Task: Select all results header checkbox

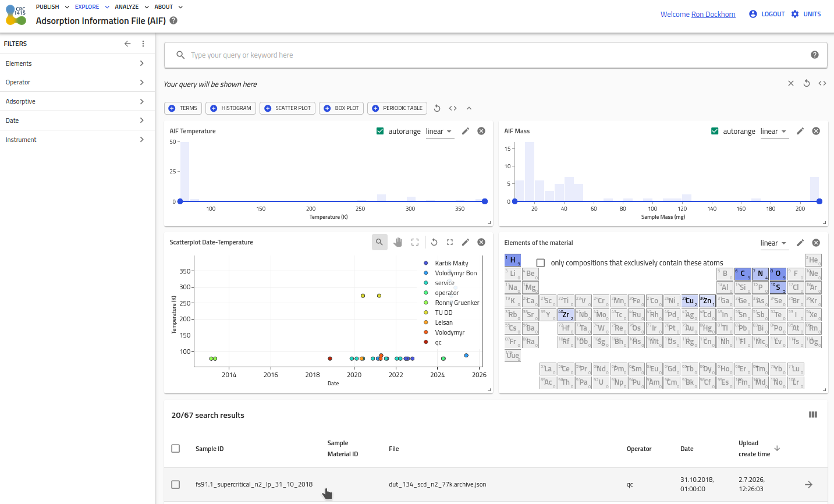Action: point(176,449)
